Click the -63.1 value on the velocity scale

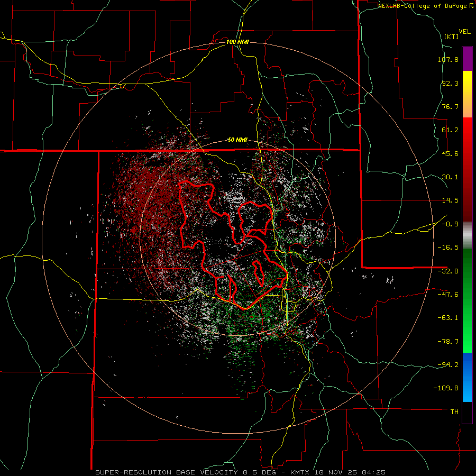tap(448, 318)
